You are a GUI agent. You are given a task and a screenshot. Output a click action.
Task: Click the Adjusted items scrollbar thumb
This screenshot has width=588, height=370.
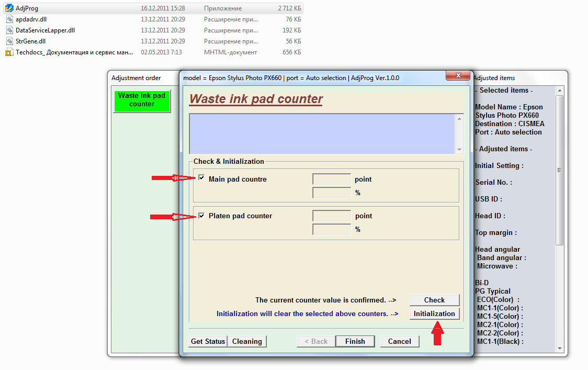click(560, 170)
